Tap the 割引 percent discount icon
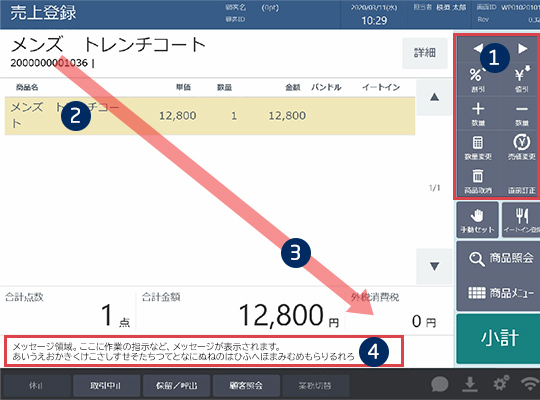540x400 pixels. pos(478,80)
